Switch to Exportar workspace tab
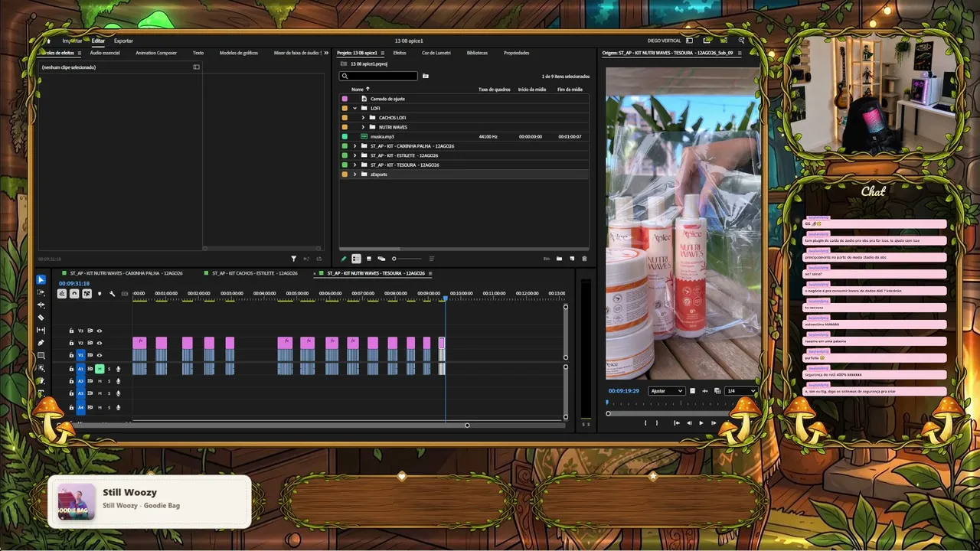 click(x=123, y=41)
